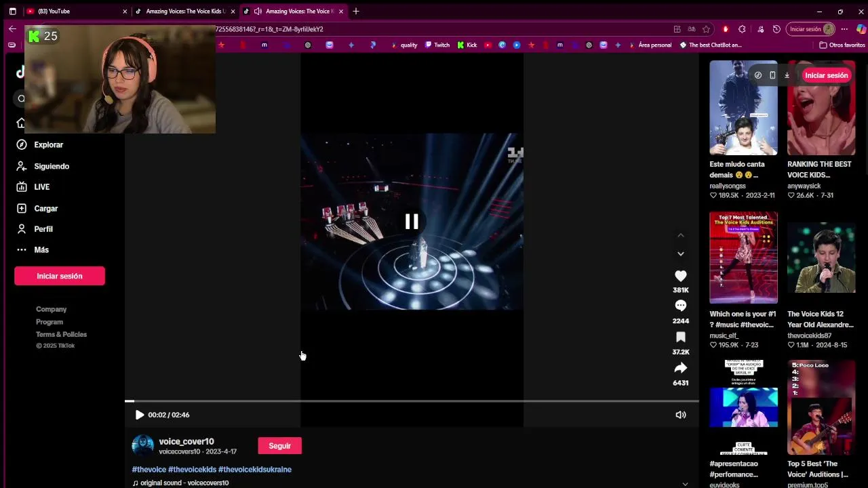
Task: Add the page to favorites with the star icon
Action: click(706, 29)
